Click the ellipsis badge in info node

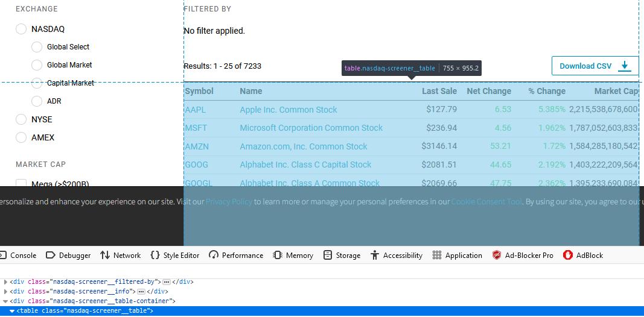(141, 292)
